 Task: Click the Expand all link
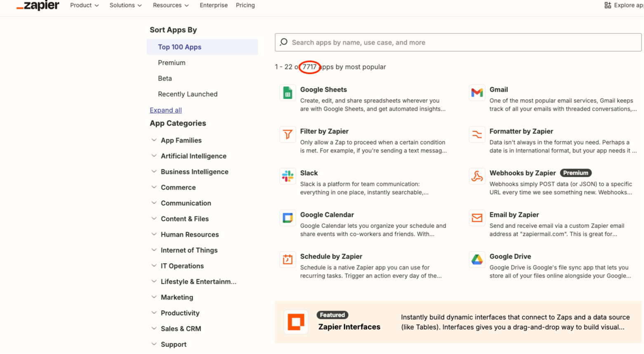tap(166, 110)
